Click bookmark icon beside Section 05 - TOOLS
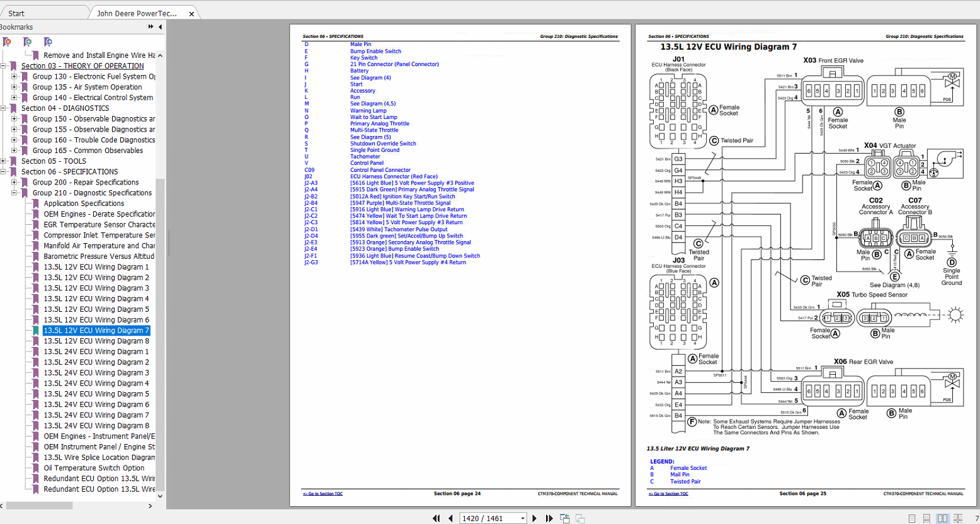 [x=14, y=161]
